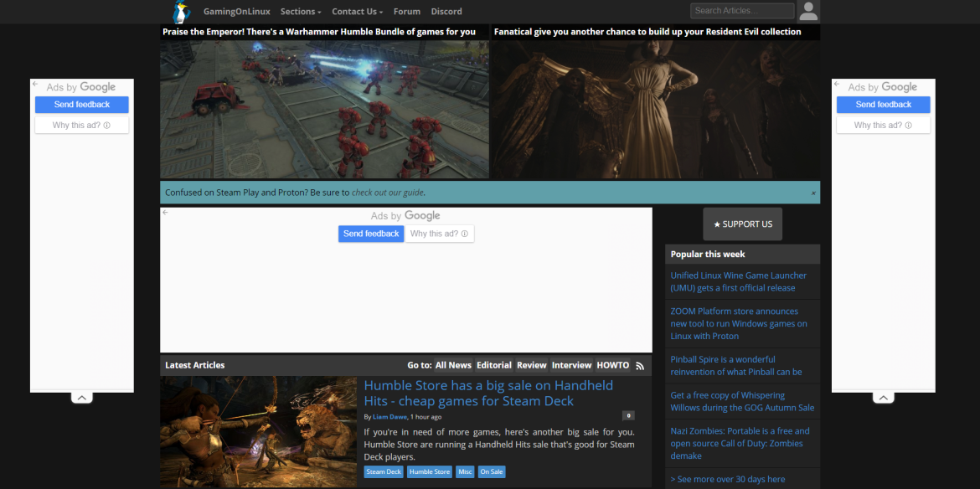Click the Humble Store tag

tap(430, 472)
